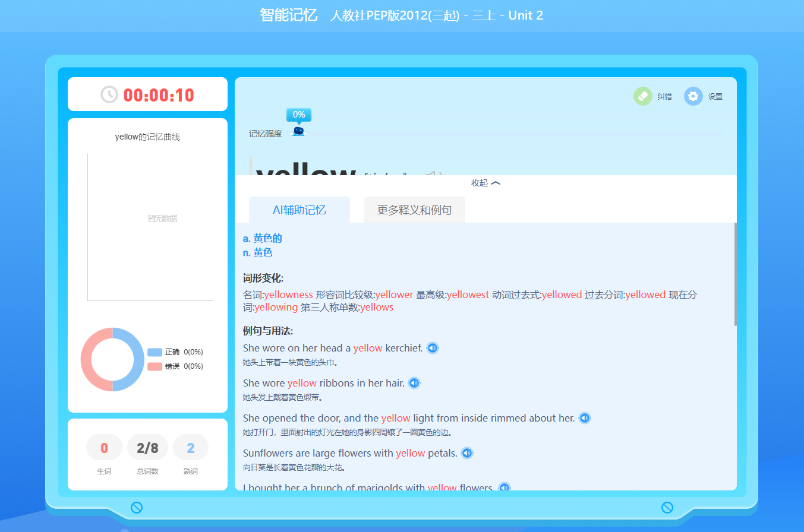Image resolution: width=804 pixels, height=532 pixels.
Task: Click the 0% memory strength bubble
Action: tap(299, 115)
